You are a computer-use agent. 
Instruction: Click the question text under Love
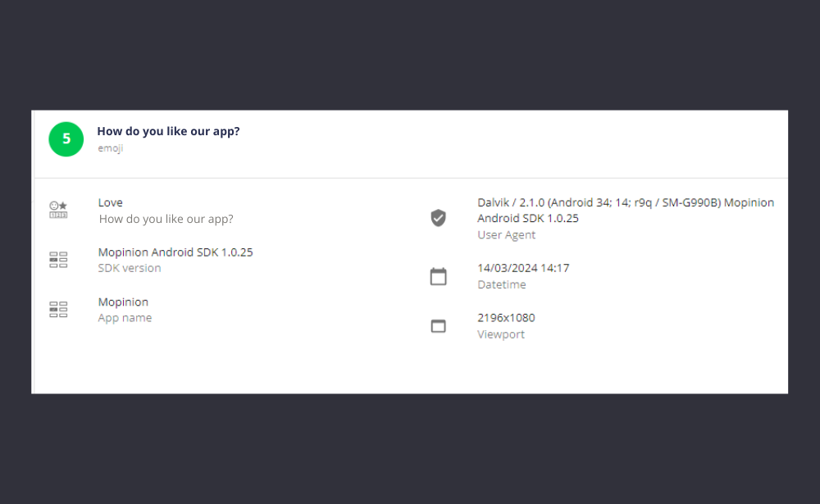166,219
